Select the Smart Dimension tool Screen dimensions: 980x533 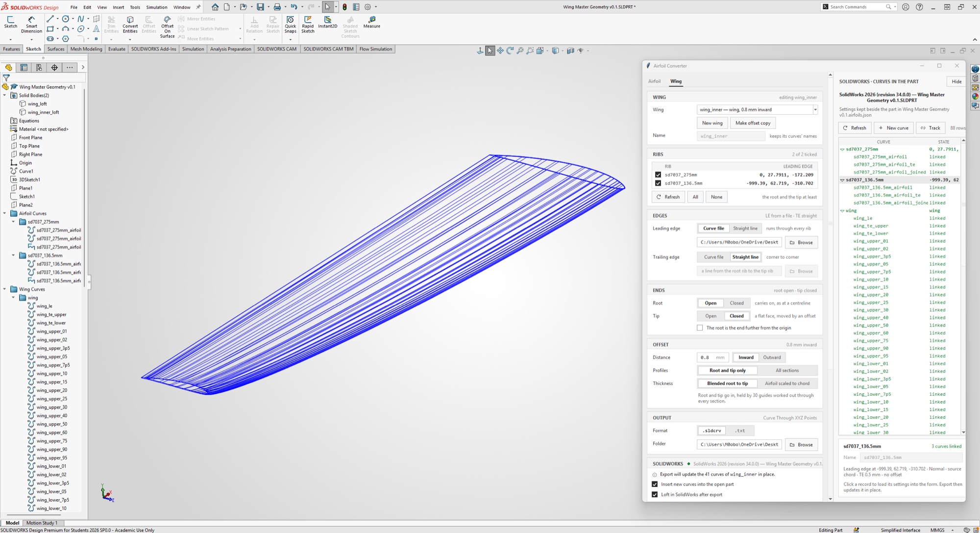pyautogui.click(x=31, y=24)
